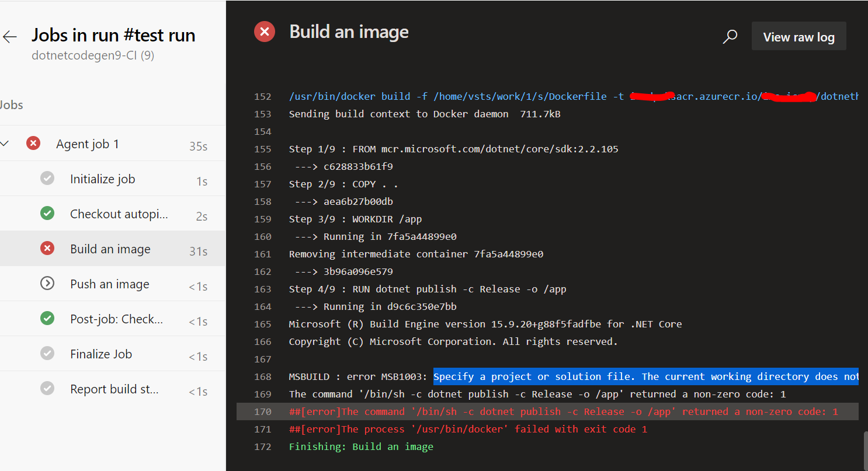
Task: Go back using the left arrow icon
Action: click(x=10, y=37)
